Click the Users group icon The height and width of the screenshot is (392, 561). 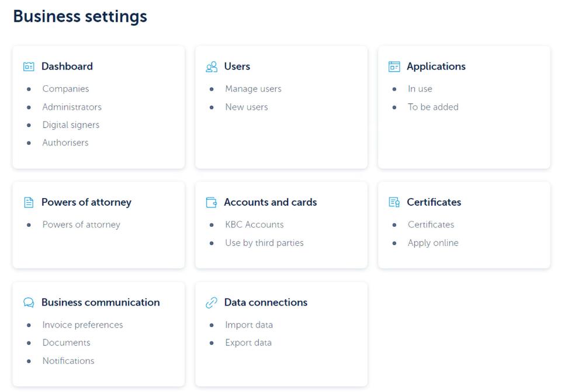[211, 66]
